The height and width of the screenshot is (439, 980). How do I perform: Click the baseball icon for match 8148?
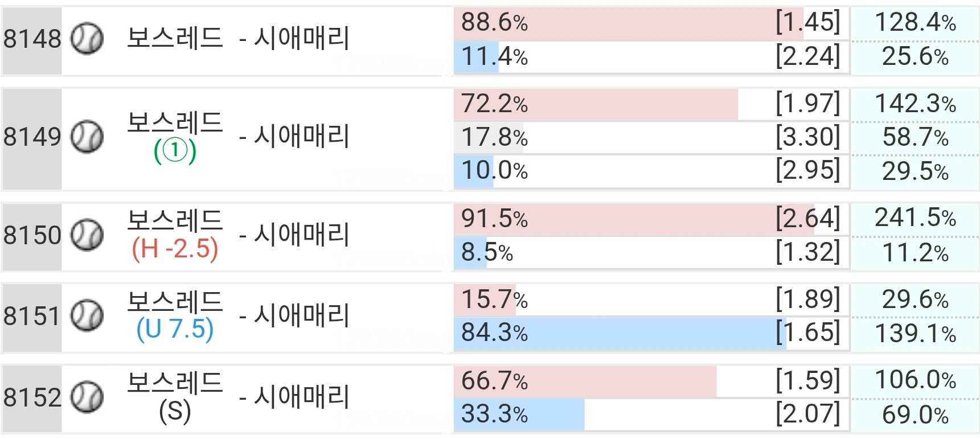click(x=87, y=39)
